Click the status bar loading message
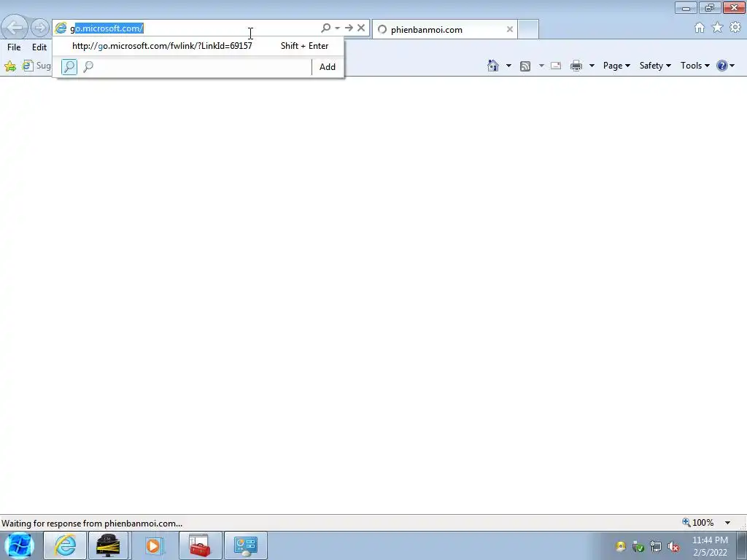Viewport: 747px width, 560px height. click(x=92, y=524)
